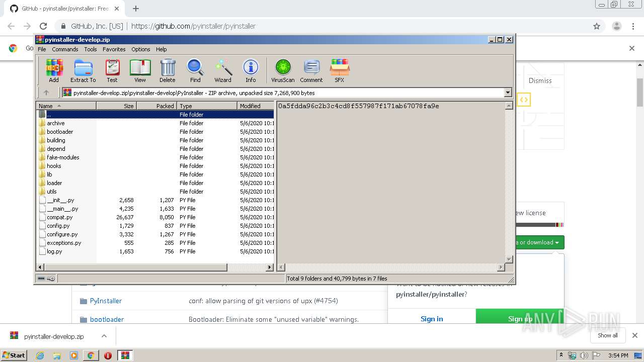Open the Comment tool
The width and height of the screenshot is (644, 362).
[x=311, y=71]
